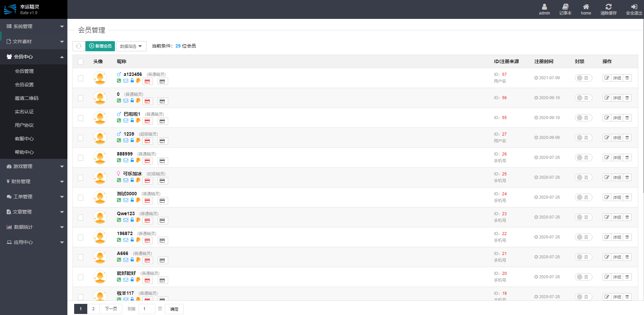Click the 详细 button for member Qwe123
Viewport: 644px width, 315px height.
617,217
